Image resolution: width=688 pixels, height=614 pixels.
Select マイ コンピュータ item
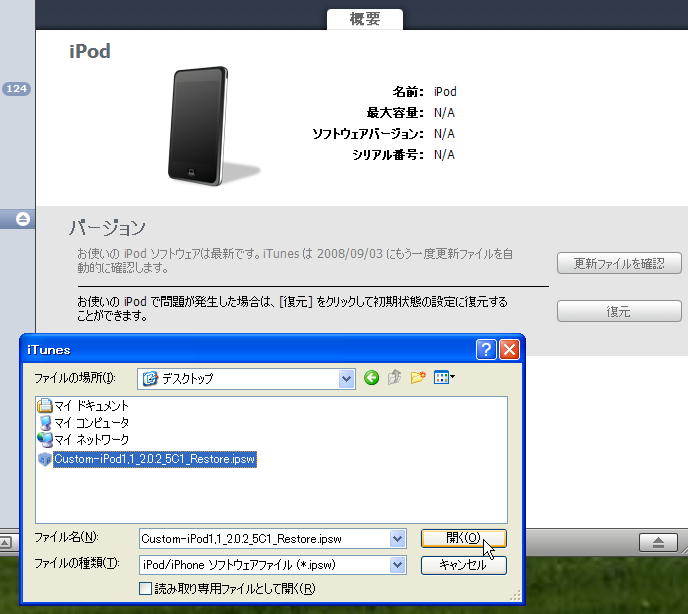84,423
